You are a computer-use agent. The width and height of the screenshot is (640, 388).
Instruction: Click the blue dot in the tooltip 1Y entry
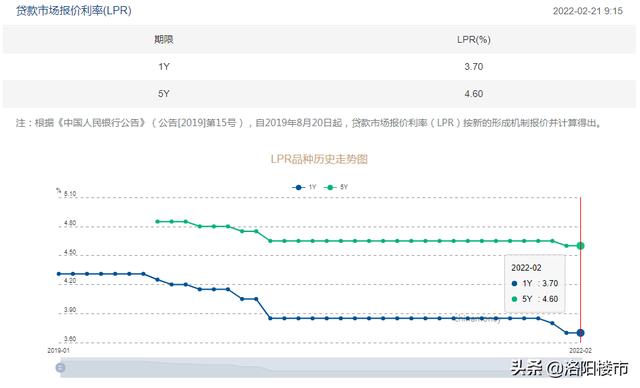pyautogui.click(x=514, y=284)
